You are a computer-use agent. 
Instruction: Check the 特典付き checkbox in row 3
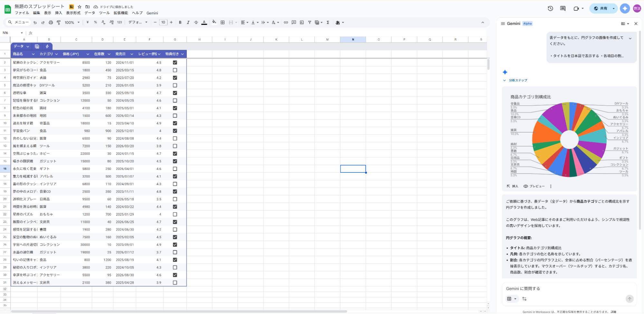175,70
